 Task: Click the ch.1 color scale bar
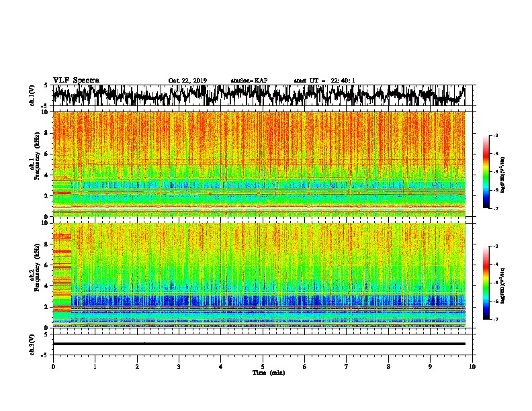coord(486,172)
